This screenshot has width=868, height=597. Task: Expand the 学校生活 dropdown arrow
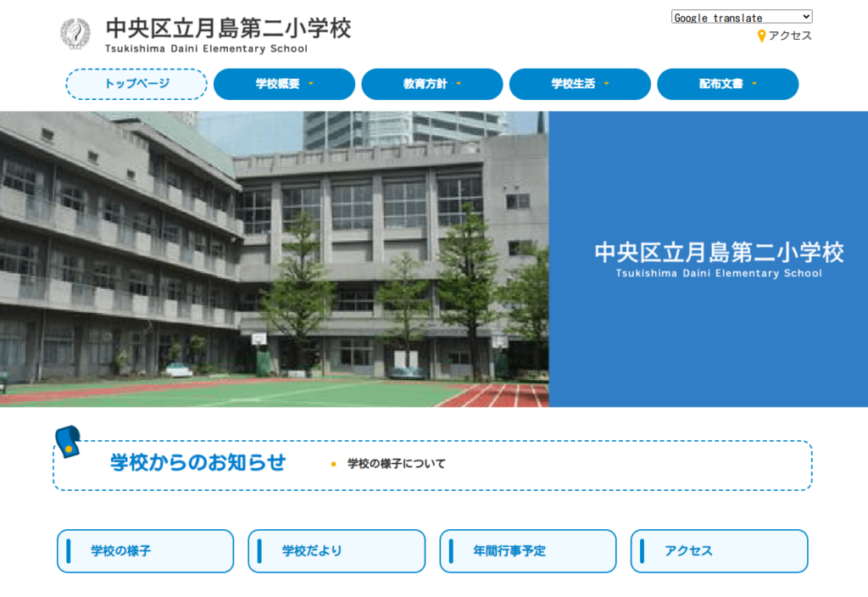point(607,84)
